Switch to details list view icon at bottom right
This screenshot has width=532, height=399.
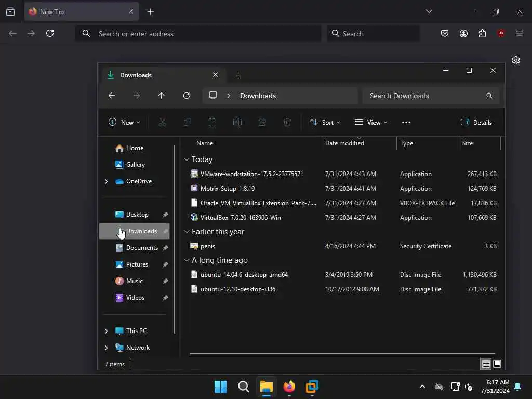(x=486, y=364)
